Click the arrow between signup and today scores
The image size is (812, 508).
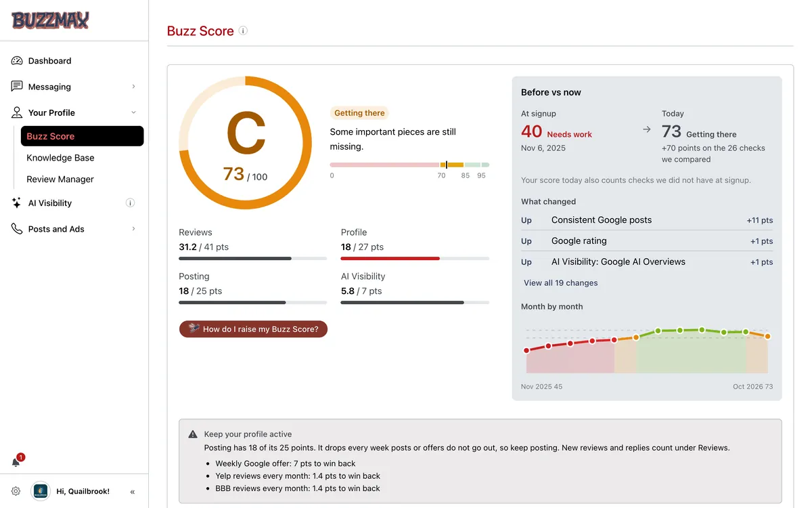[647, 129]
